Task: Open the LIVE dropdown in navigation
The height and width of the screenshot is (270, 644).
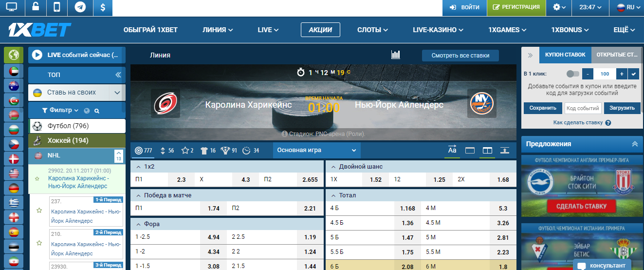Action: coord(268,30)
